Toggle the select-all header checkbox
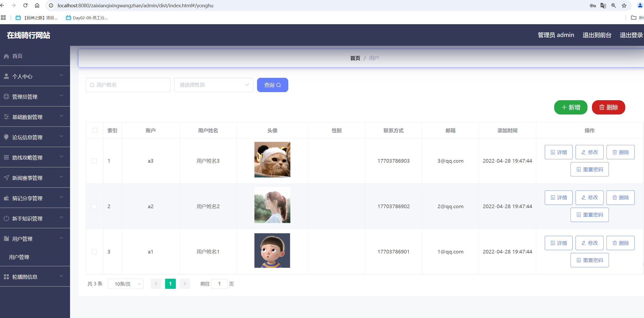This screenshot has width=644, height=318. 95,130
